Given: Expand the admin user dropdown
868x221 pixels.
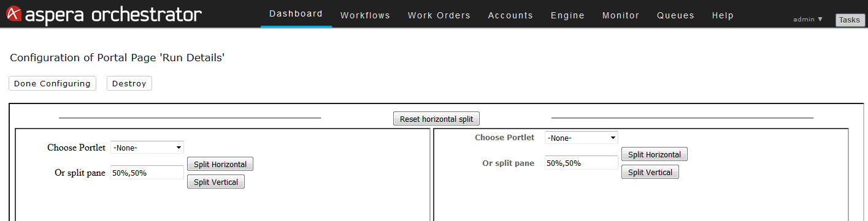Looking at the screenshot, I should tap(808, 19).
